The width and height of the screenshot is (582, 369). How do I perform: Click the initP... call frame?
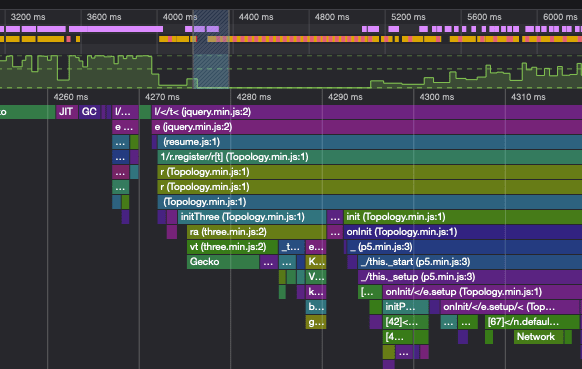(x=405, y=307)
